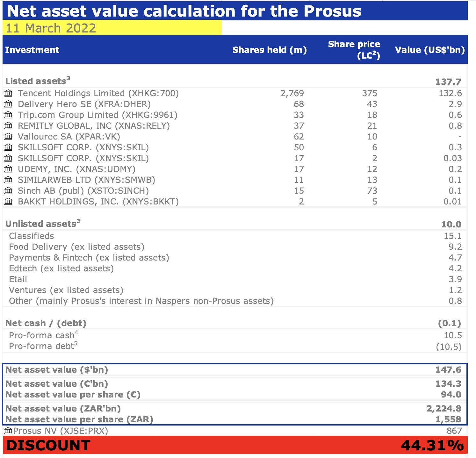Select 'Prosus NV (XJSE:PRX)' row label
The height and width of the screenshot is (458, 476).
point(61,431)
